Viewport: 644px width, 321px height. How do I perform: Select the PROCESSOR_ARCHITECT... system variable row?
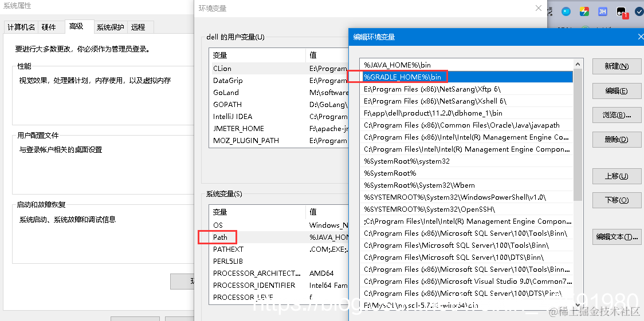(x=279, y=273)
